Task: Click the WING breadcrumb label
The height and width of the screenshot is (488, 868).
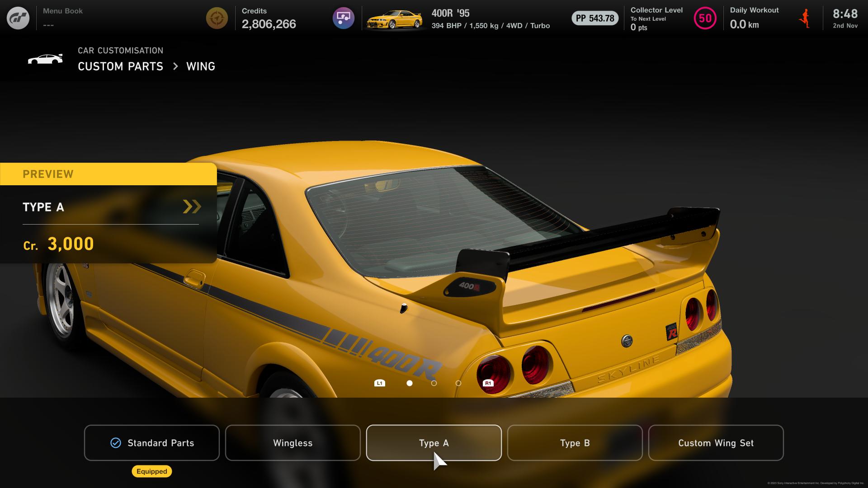Action: pyautogui.click(x=201, y=66)
